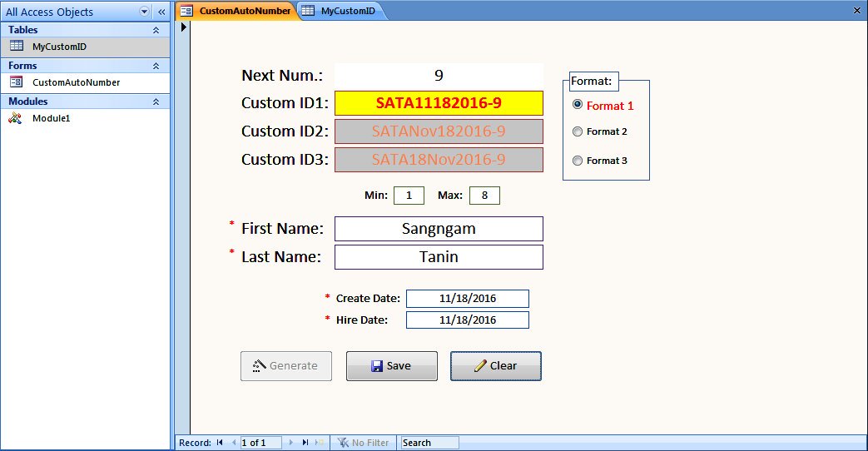Switch to the MyCustomID tab

coord(341,11)
